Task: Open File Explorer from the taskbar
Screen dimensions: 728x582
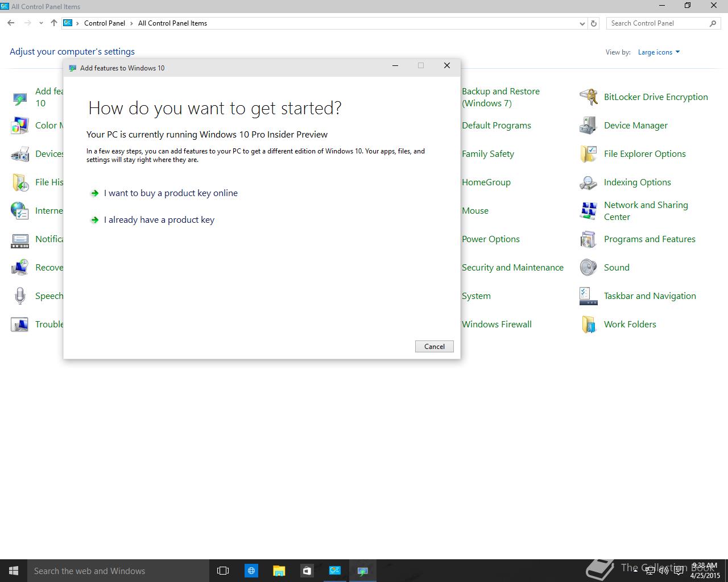Action: 279,571
